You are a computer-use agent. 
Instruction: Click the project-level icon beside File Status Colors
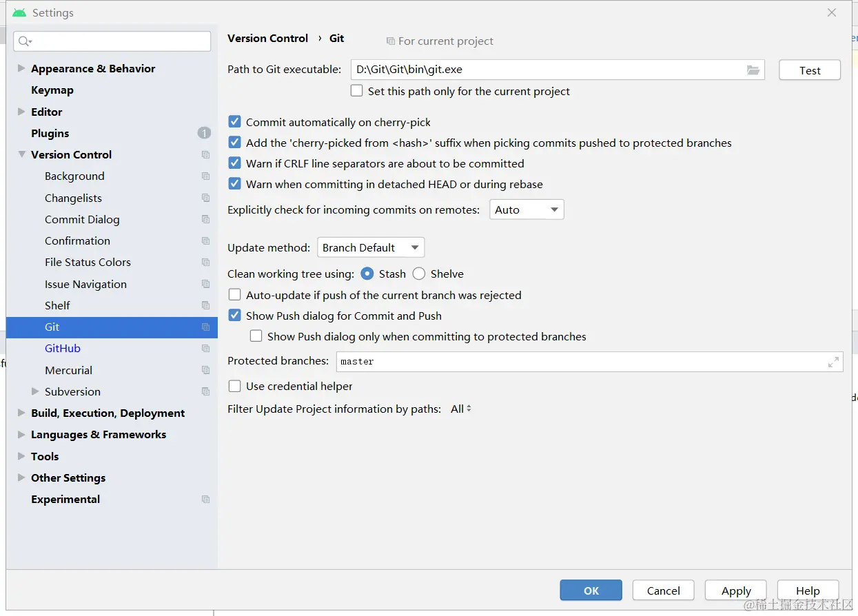pos(205,262)
